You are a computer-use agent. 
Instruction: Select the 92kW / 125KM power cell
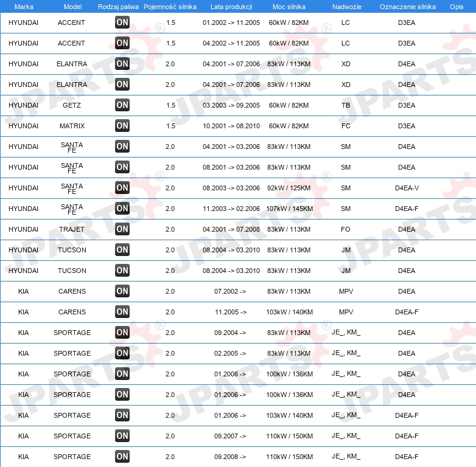pos(289,188)
